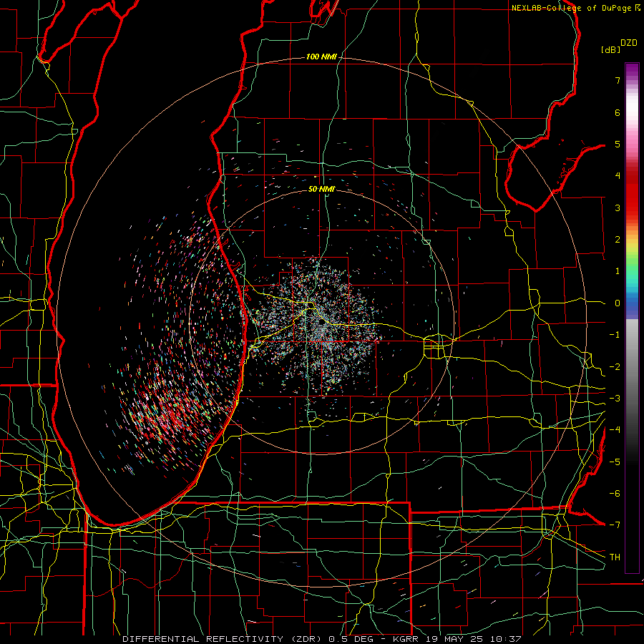The height and width of the screenshot is (644, 644).
Task: Pick the white-pink band of the color bar
Action: pyautogui.click(x=632, y=119)
